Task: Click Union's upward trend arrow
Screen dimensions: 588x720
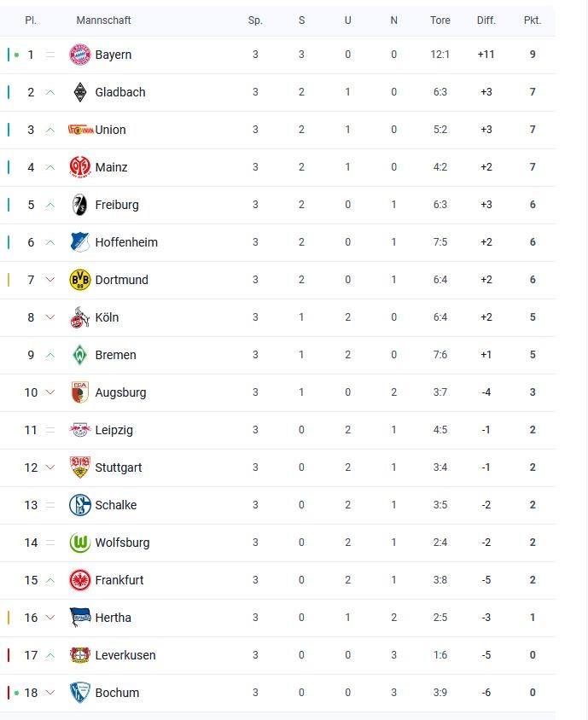Action: click(x=50, y=131)
